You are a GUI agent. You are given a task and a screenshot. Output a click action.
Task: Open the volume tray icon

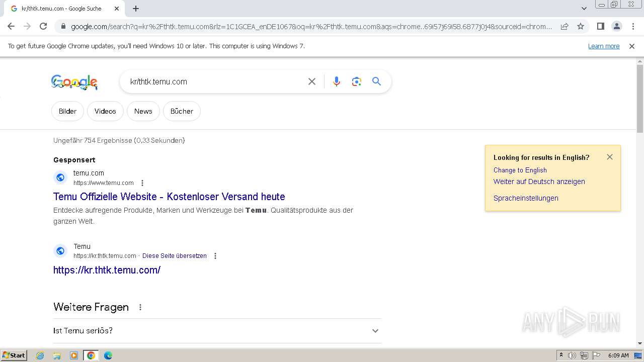pyautogui.click(x=572, y=355)
